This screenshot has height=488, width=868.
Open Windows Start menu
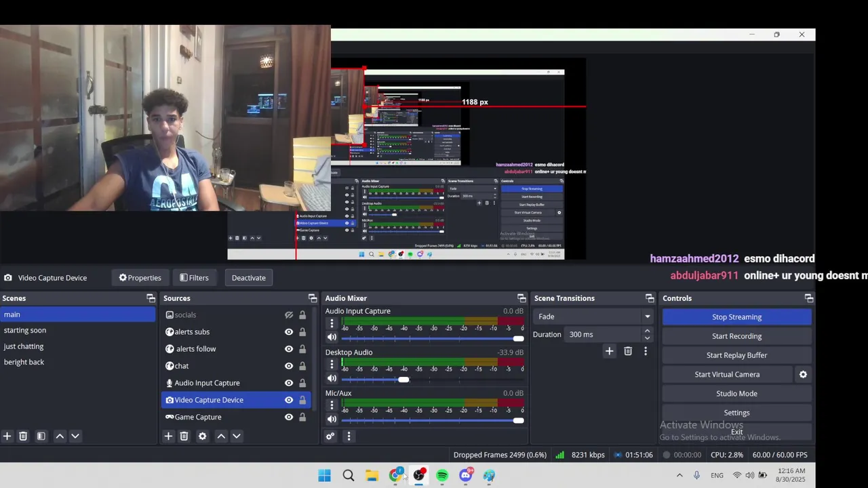[324, 476]
